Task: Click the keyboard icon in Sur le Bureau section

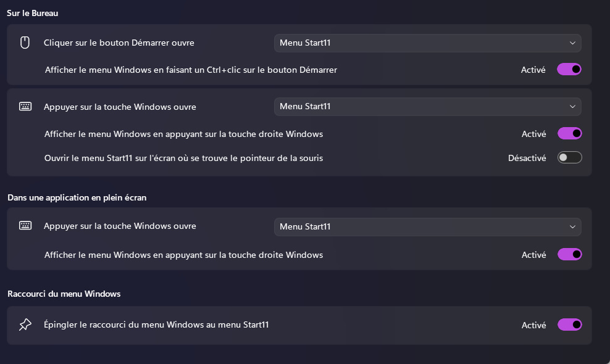Action: point(25,107)
